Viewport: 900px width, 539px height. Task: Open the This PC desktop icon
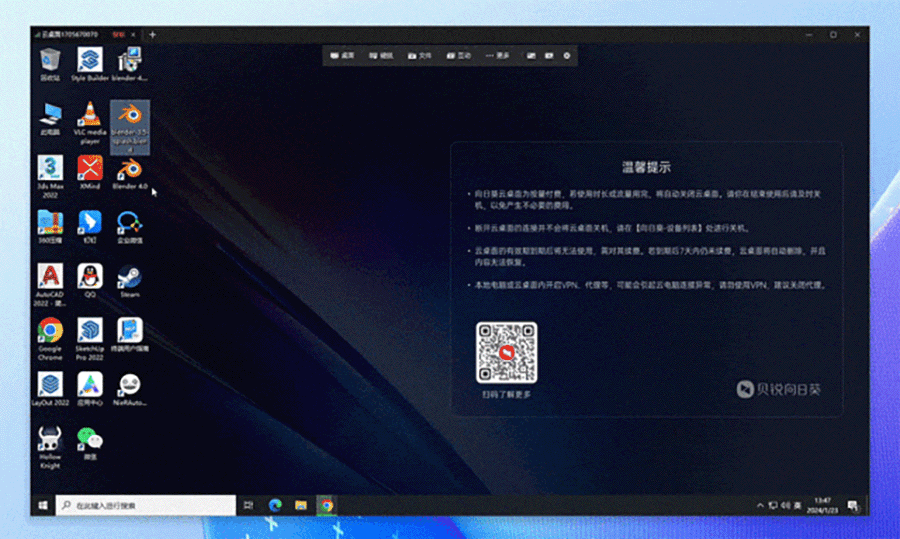(51, 119)
